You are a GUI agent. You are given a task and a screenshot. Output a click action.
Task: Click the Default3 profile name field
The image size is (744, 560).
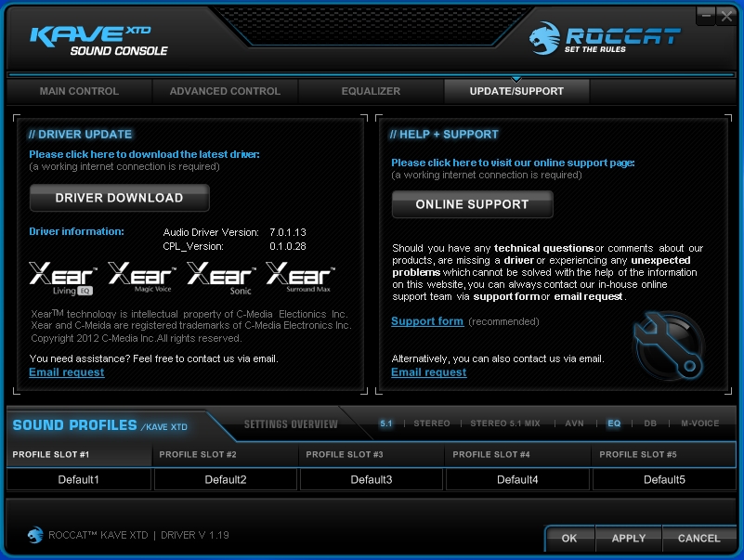372,479
